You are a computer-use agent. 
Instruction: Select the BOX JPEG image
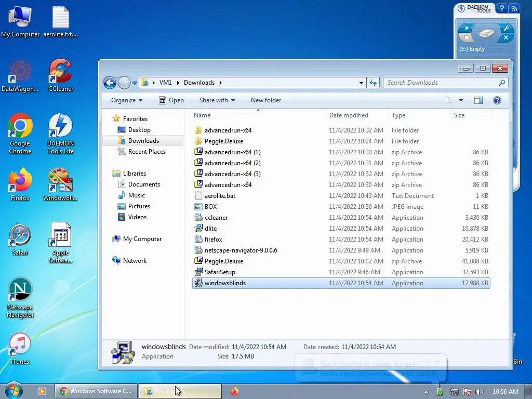(341, 207)
